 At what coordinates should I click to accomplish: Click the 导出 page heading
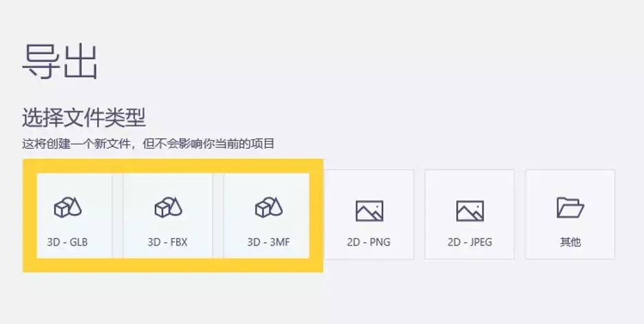pos(60,62)
